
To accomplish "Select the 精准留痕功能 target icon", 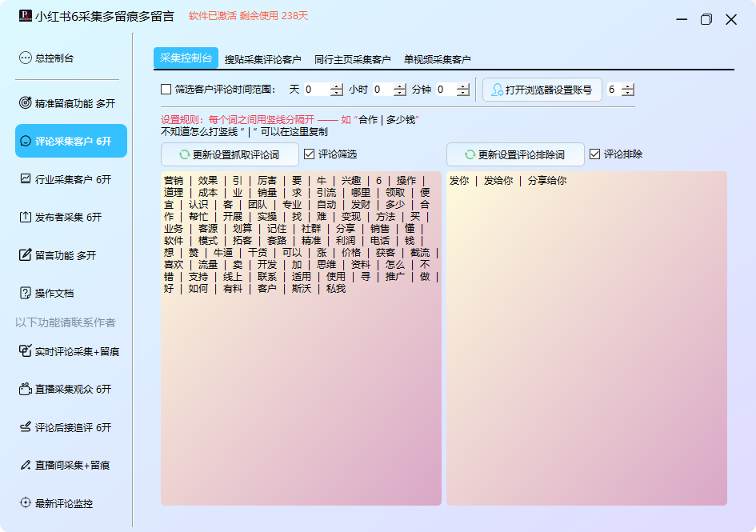I will [x=26, y=103].
